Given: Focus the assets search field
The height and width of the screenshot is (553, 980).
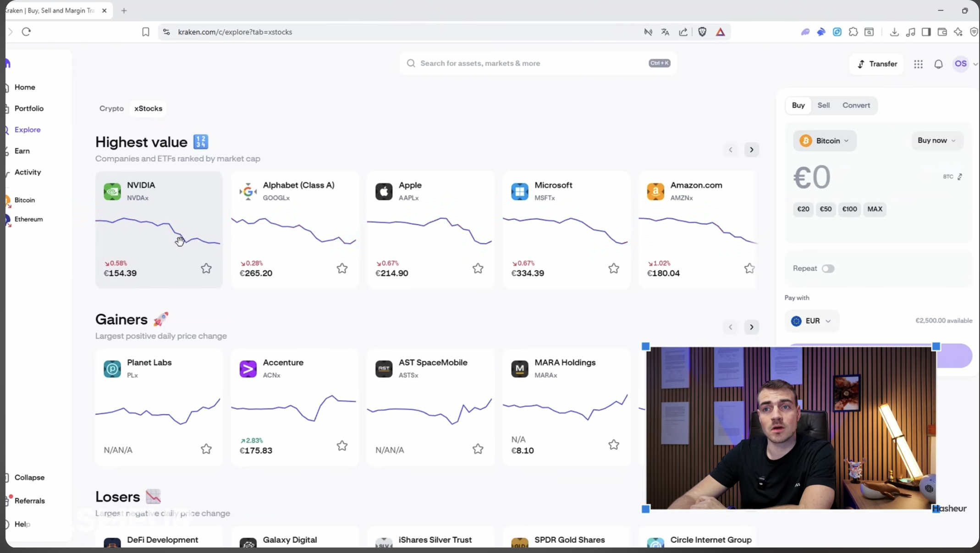Looking at the screenshot, I should tap(532, 63).
